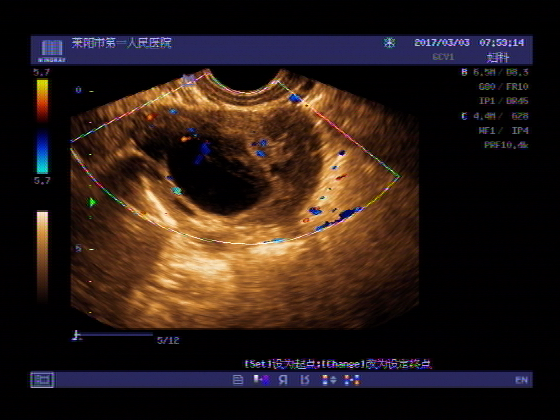Click the vertical swap arrows icon
Image resolution: width=560 pixels, height=420 pixels.
[x=329, y=380]
